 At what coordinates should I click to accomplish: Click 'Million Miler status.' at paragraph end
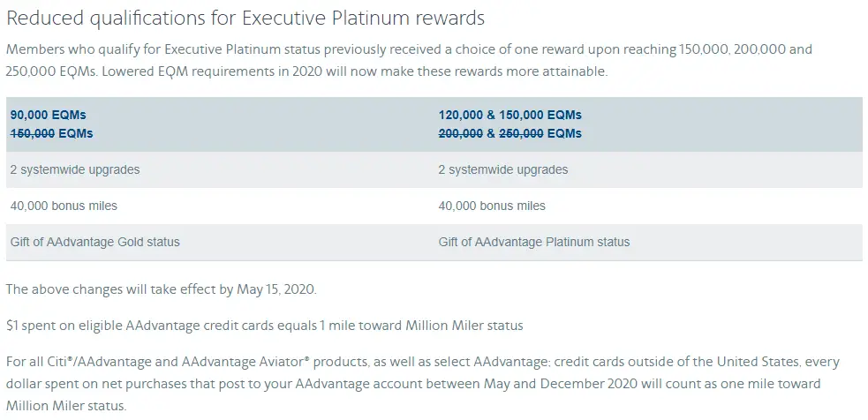[x=66, y=406]
